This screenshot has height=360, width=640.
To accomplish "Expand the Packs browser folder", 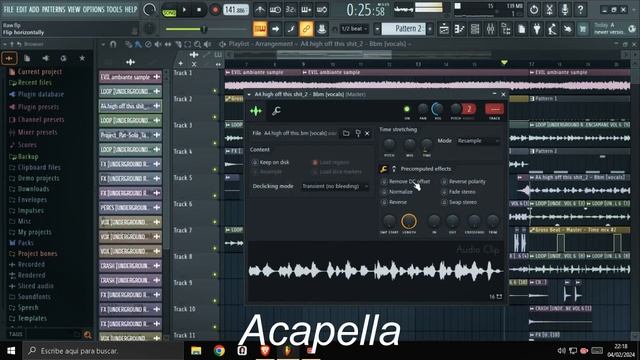I will pos(26,243).
